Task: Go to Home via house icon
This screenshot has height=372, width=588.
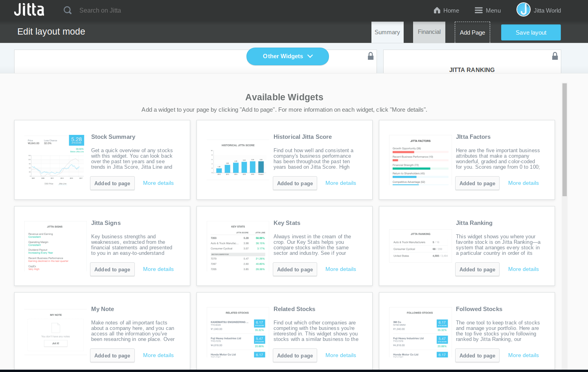Action: pos(437,10)
